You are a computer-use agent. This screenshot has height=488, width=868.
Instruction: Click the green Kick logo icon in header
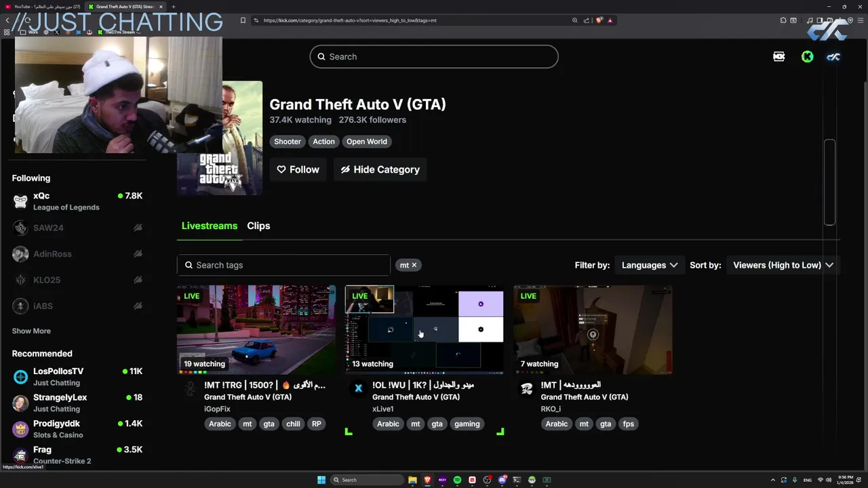coord(807,57)
